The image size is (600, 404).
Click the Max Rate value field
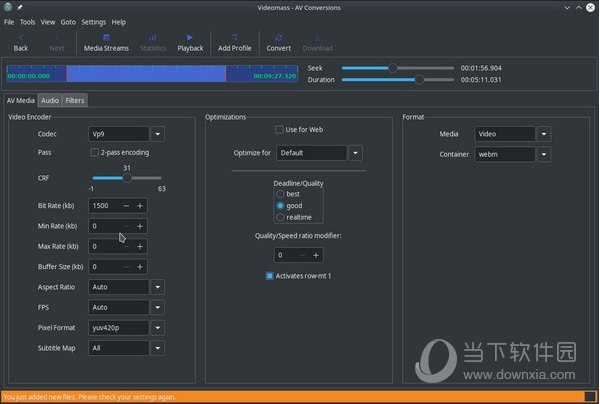105,246
